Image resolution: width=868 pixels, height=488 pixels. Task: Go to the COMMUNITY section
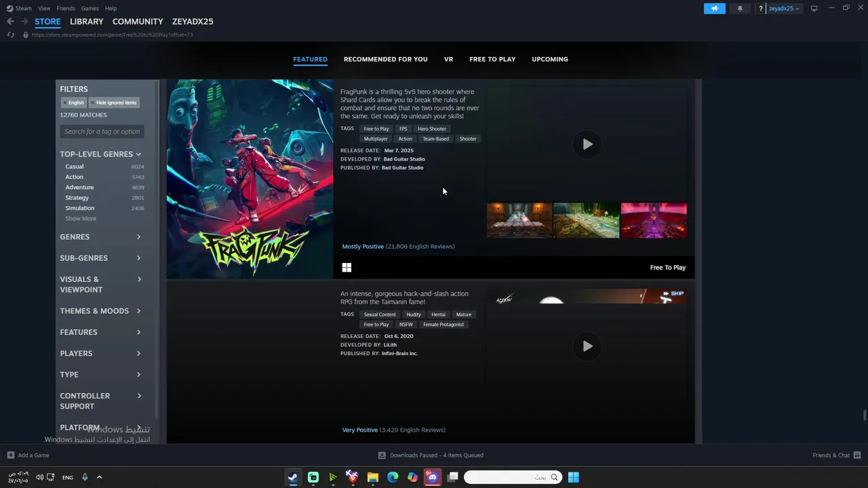point(138,22)
